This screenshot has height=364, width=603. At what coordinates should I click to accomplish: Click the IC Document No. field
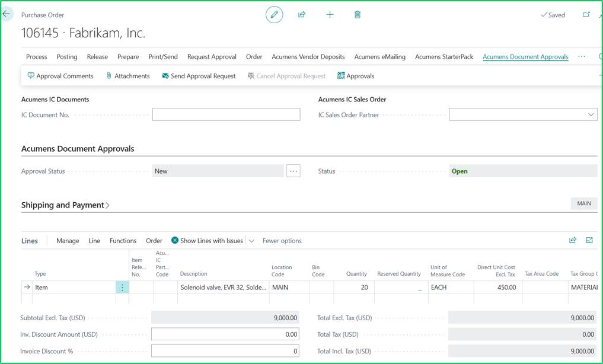click(x=226, y=114)
